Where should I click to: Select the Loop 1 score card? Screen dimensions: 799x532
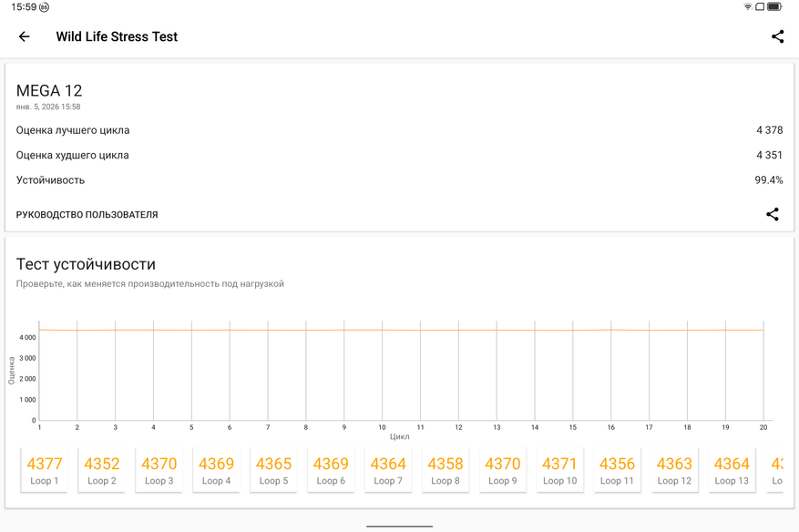point(45,470)
